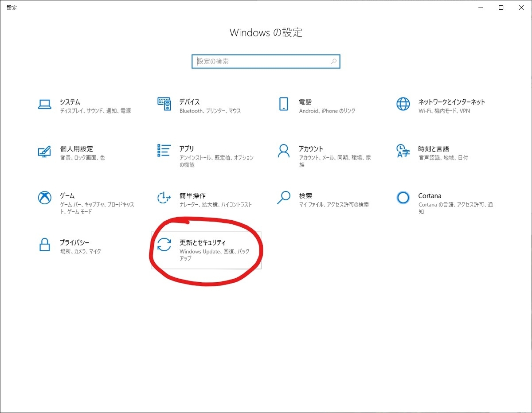Click the Windows の設定 page title

(266, 33)
